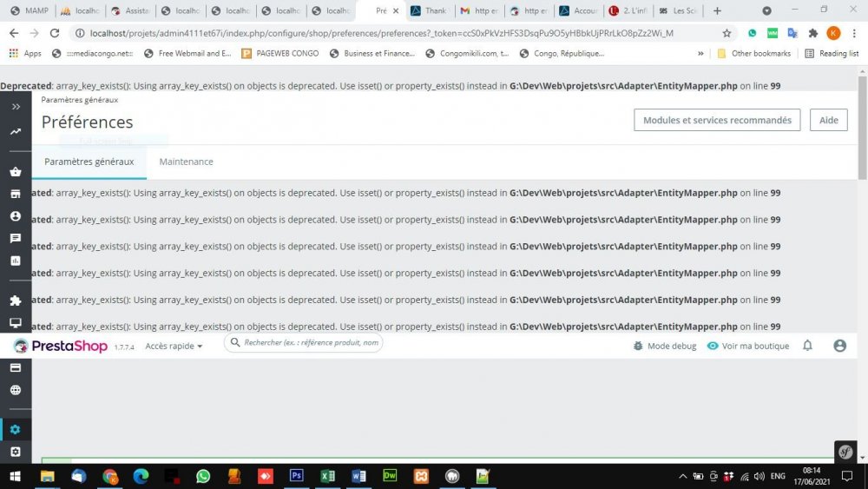Open the tab search dropdown circle
Screen dimensions: 868x489
766,10
